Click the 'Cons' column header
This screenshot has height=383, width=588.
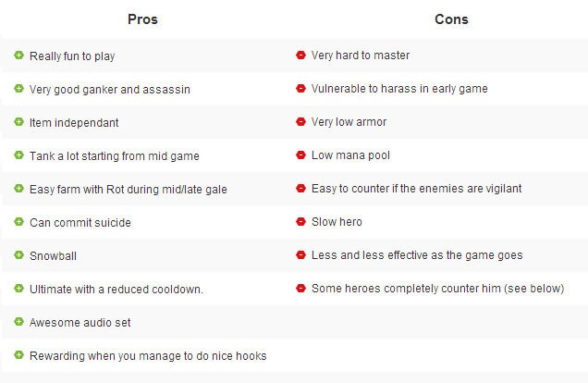pyautogui.click(x=449, y=19)
